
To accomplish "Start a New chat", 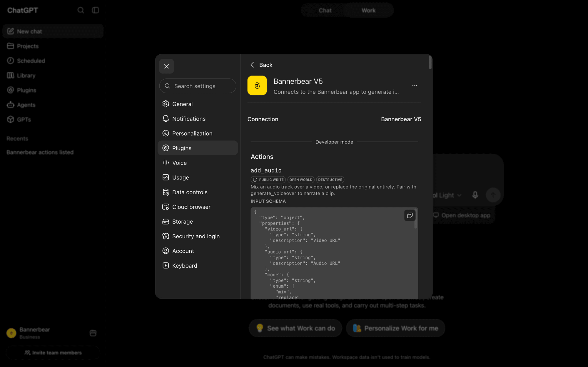I will coord(53,31).
